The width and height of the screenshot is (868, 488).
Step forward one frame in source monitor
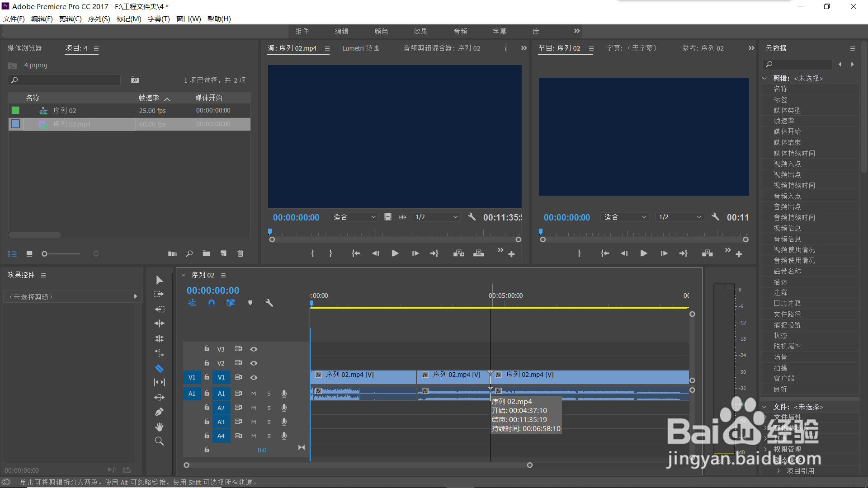click(415, 253)
